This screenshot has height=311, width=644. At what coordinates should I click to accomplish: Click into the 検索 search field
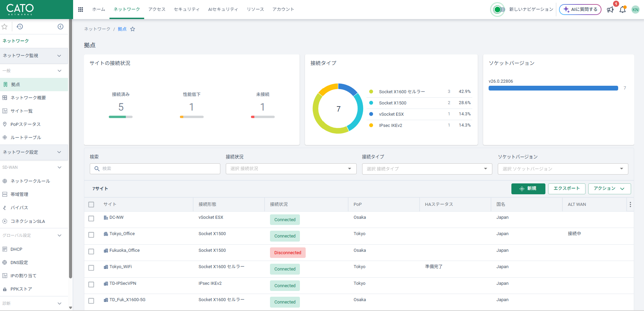pyautogui.click(x=155, y=169)
